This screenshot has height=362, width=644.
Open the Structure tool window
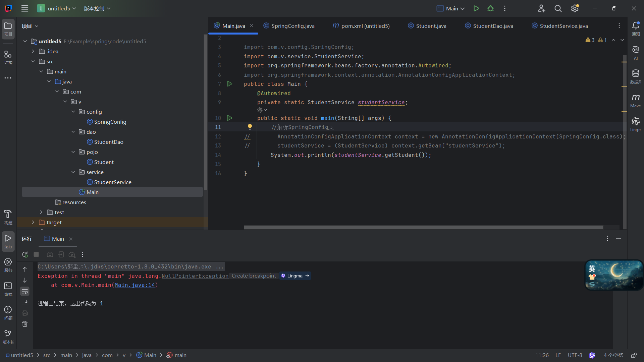(8, 57)
